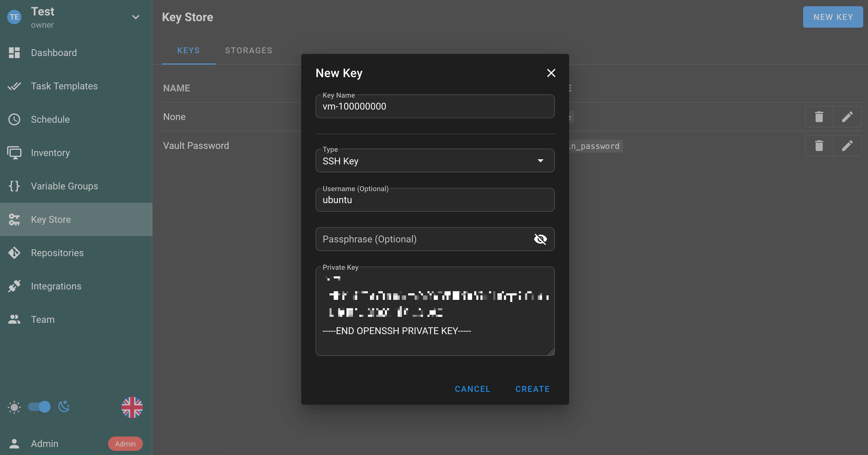
Task: Cancel the New Key dialog
Action: [473, 389]
